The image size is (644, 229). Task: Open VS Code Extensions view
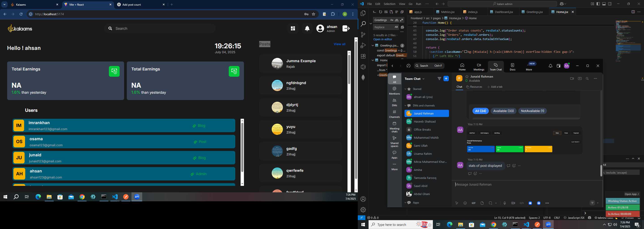click(x=363, y=56)
